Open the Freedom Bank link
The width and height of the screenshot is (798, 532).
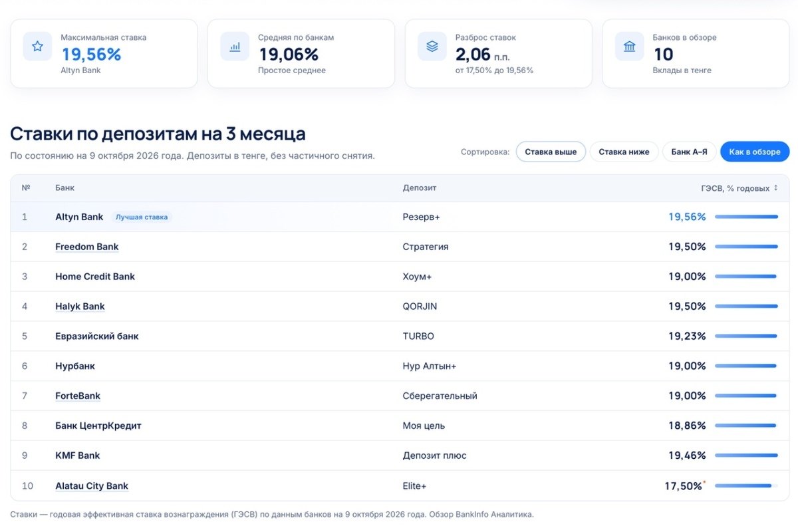(87, 247)
